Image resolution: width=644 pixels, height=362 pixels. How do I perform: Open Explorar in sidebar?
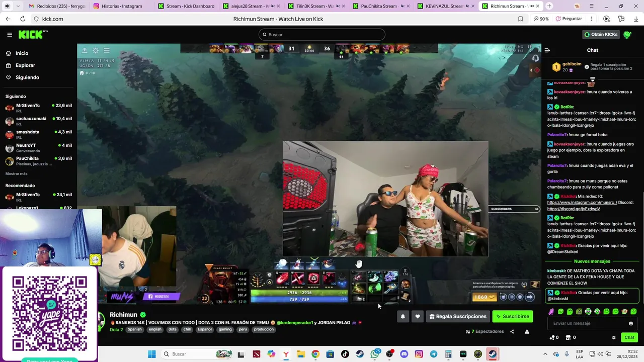tap(25, 65)
